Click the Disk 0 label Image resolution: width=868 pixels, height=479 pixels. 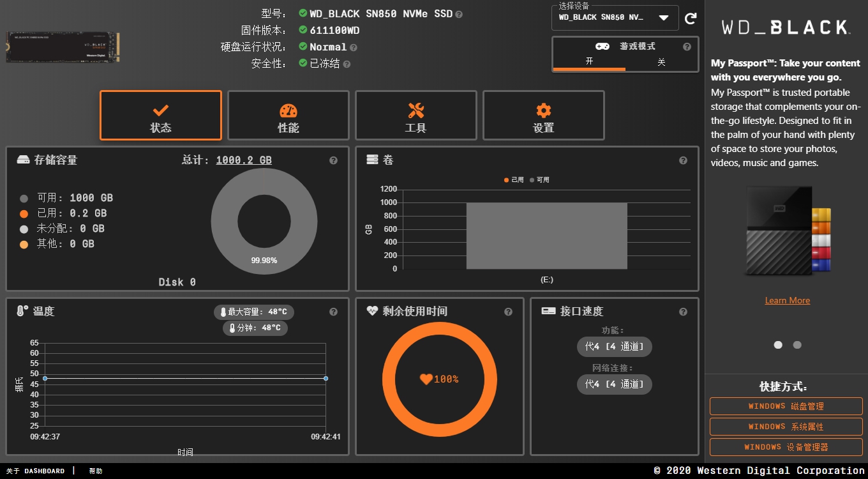tap(177, 282)
